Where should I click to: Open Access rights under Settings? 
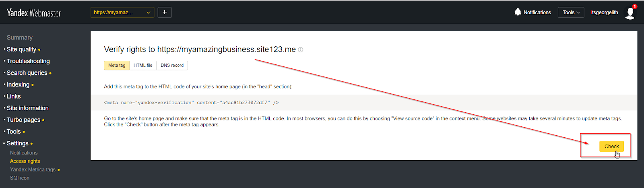(x=25, y=161)
